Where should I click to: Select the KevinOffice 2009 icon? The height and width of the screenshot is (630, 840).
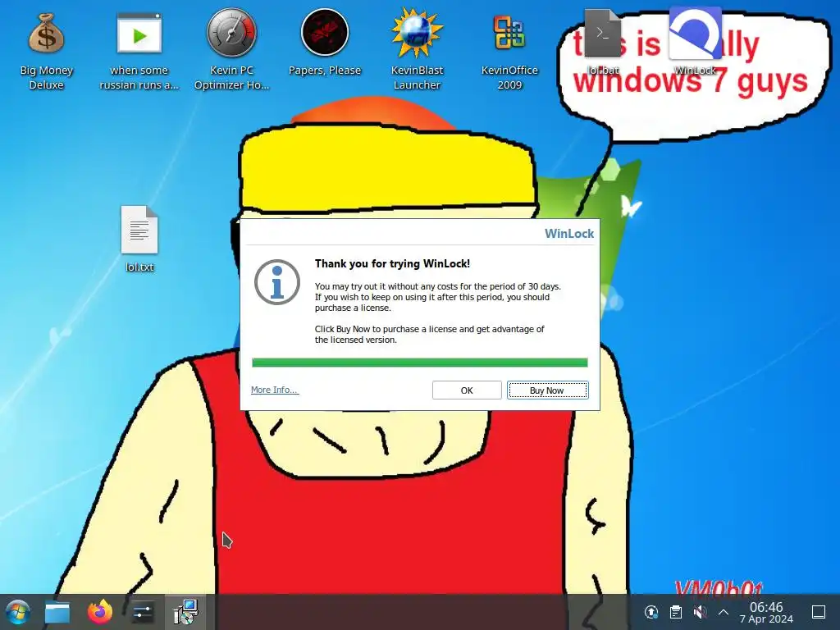509,51
